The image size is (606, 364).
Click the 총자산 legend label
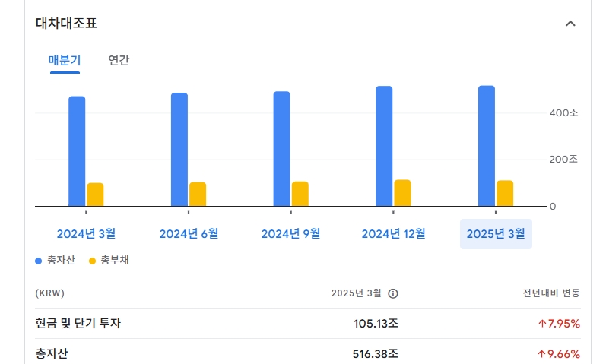(x=61, y=261)
